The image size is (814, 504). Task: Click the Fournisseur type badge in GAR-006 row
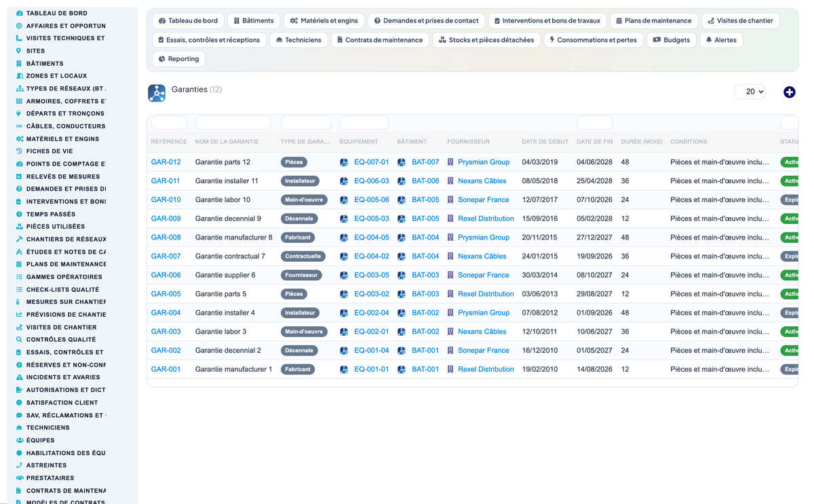click(302, 275)
